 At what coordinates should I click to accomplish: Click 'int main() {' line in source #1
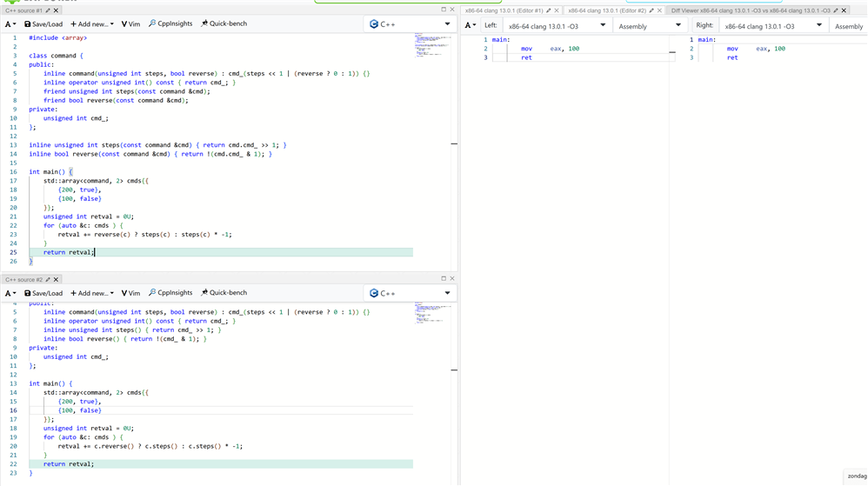51,172
